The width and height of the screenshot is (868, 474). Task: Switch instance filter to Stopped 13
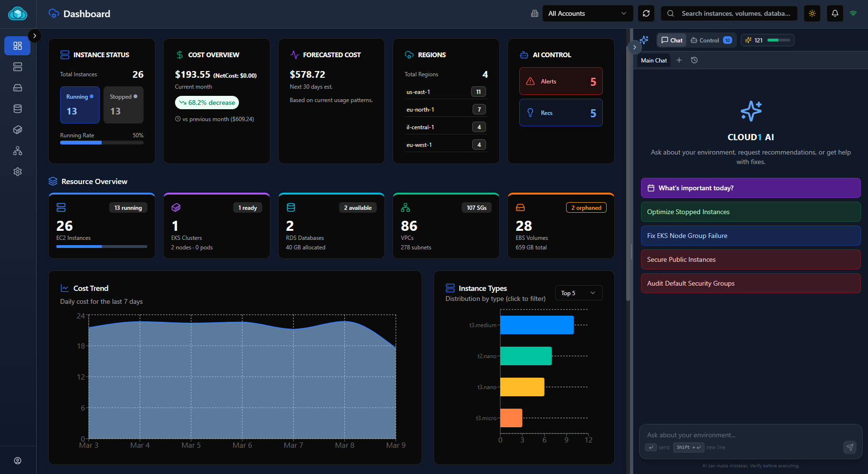[123, 105]
